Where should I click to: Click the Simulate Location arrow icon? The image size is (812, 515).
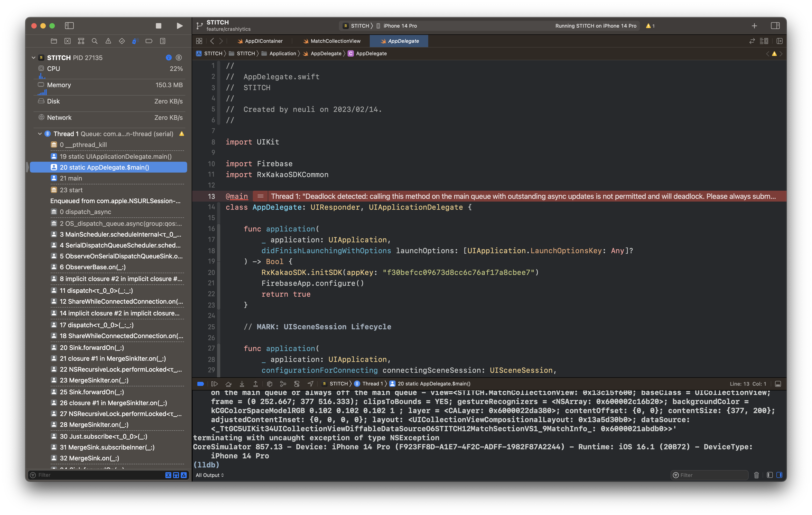click(311, 384)
